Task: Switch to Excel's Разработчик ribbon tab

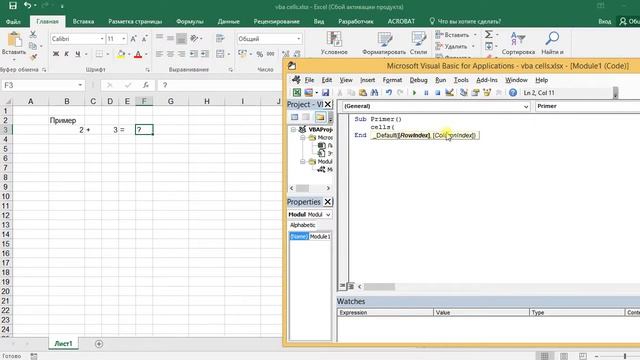Action: pos(356,21)
